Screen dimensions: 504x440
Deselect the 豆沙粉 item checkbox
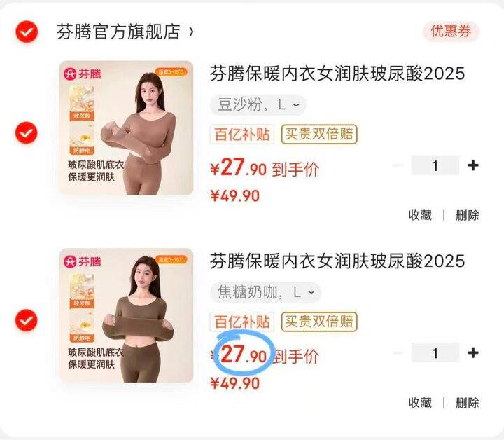27,133
